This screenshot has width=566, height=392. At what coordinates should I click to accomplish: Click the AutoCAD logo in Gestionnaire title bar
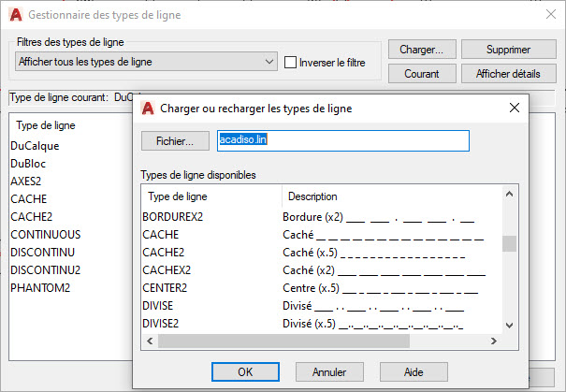click(14, 15)
